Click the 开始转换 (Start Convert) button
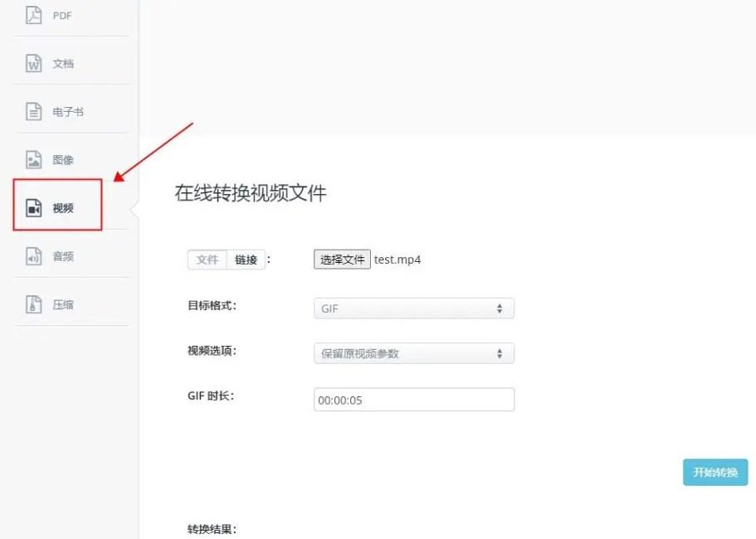The width and height of the screenshot is (756, 539). 714,473
